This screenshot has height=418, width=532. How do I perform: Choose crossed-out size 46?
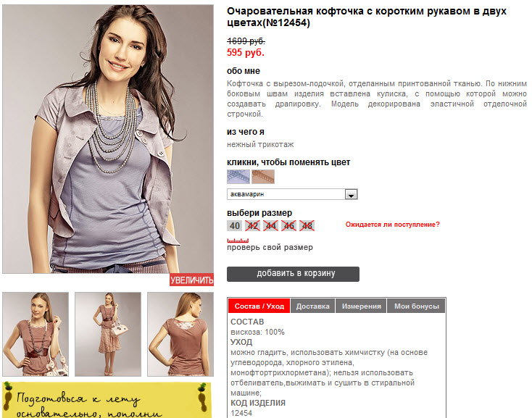click(288, 226)
